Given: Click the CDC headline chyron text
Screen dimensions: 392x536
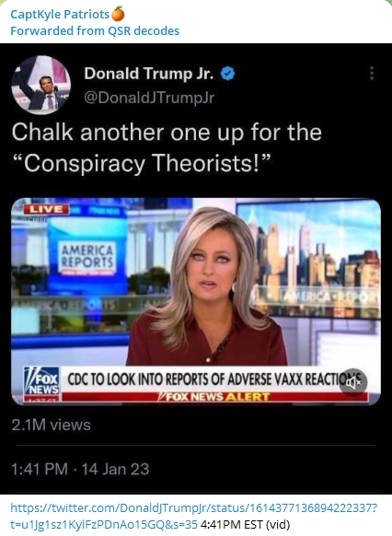Looking at the screenshot, I should click(214, 379).
